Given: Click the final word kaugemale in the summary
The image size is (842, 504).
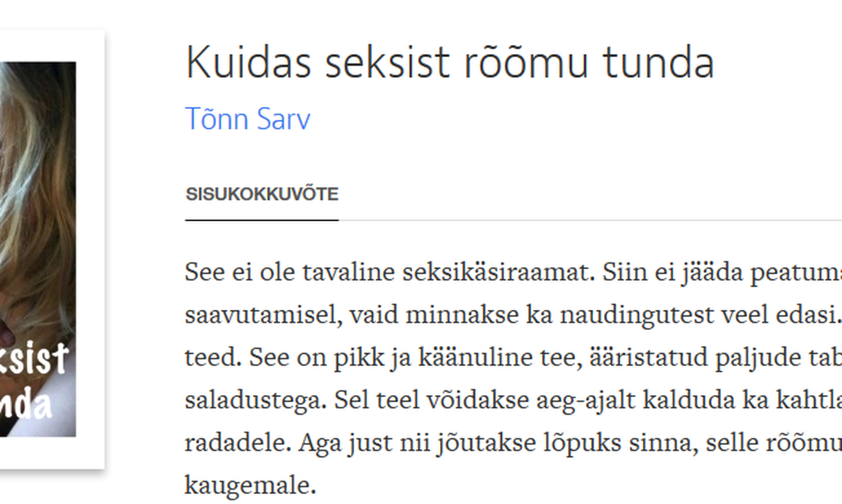Looking at the screenshot, I should point(250,486).
